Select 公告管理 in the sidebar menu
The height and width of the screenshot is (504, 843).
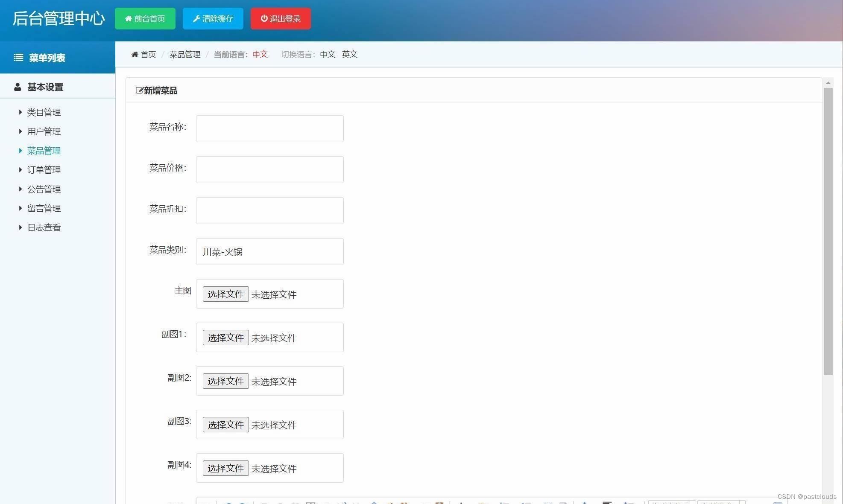(x=44, y=189)
